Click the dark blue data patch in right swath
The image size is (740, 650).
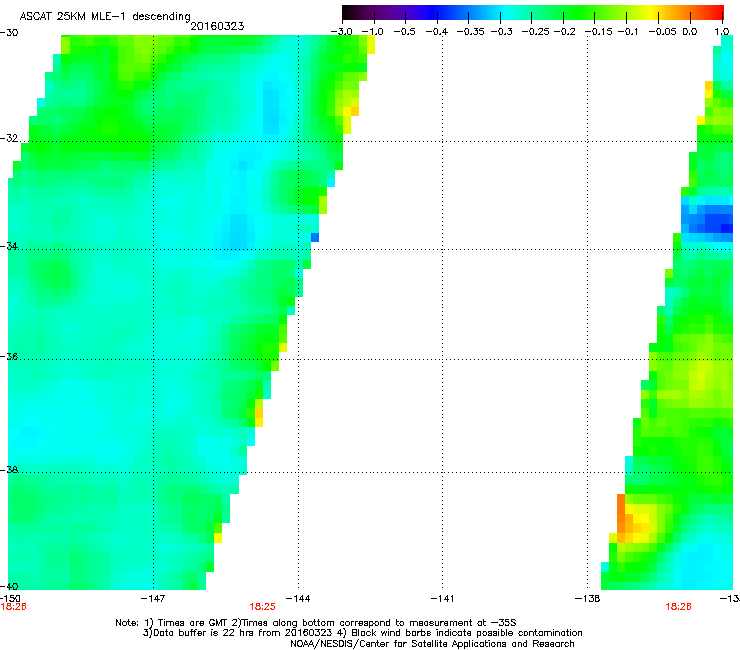715,222
